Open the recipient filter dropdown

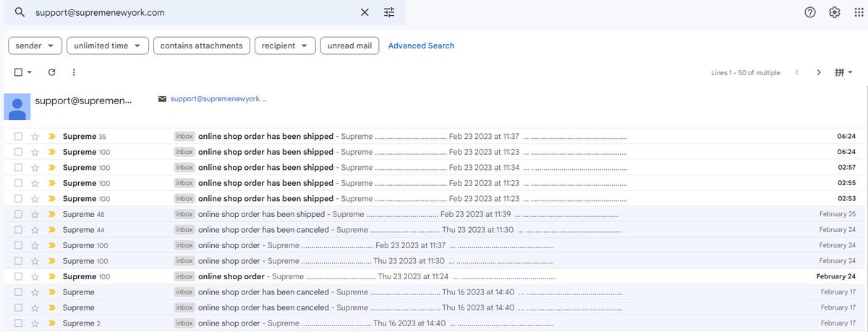pyautogui.click(x=285, y=46)
